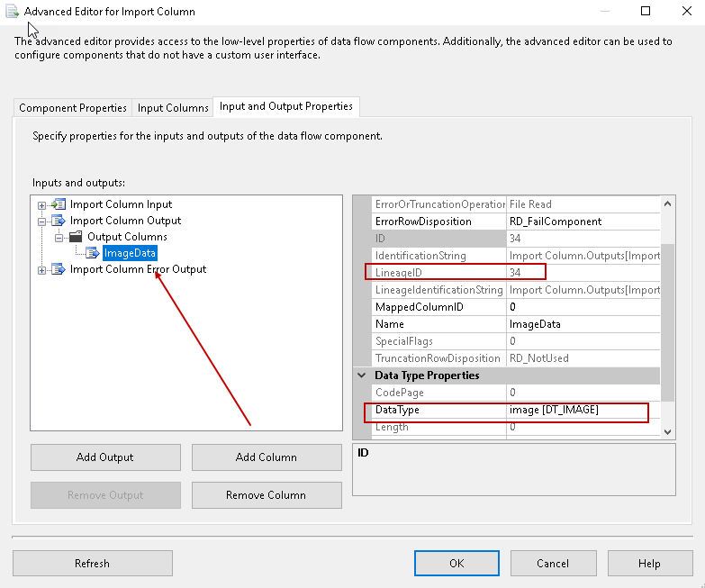
Task: Collapse the Output Columns folder
Action: pos(59,237)
